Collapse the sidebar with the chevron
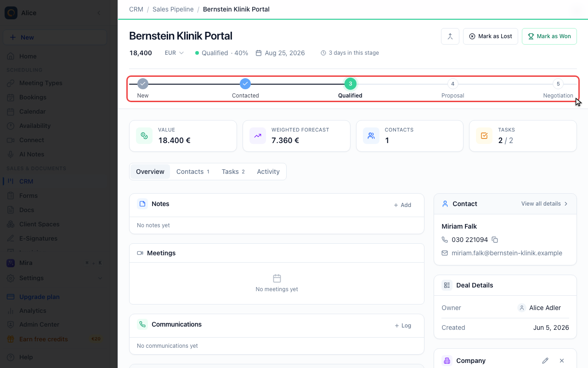 98,13
